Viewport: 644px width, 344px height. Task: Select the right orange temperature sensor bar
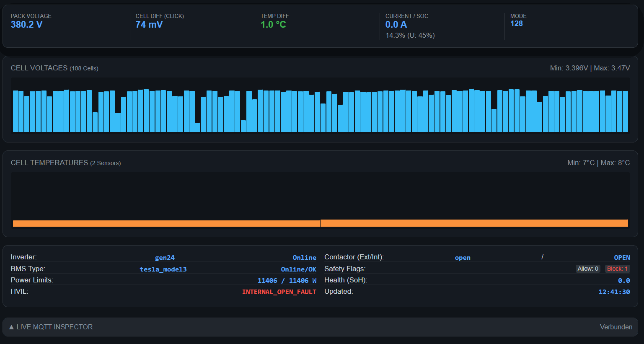pyautogui.click(x=474, y=223)
